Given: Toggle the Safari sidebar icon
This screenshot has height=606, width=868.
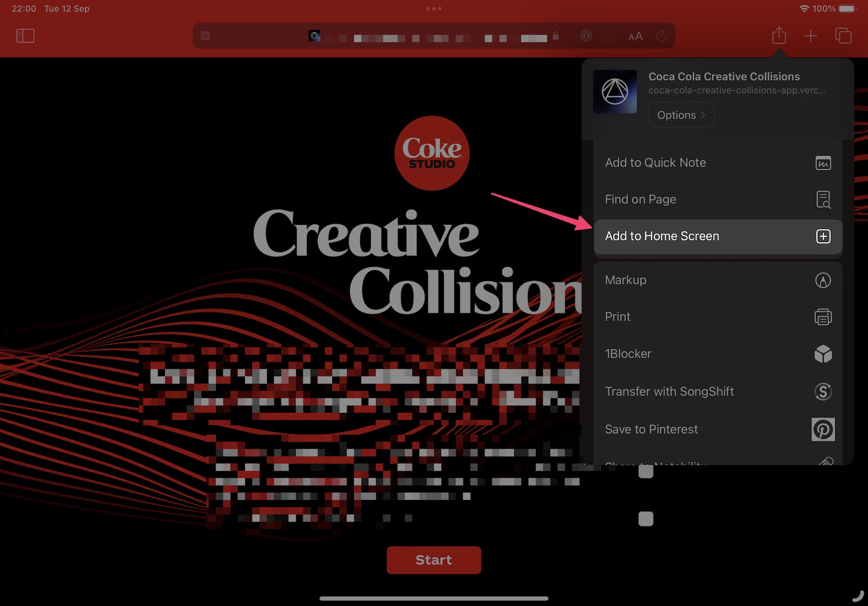Looking at the screenshot, I should coord(25,36).
